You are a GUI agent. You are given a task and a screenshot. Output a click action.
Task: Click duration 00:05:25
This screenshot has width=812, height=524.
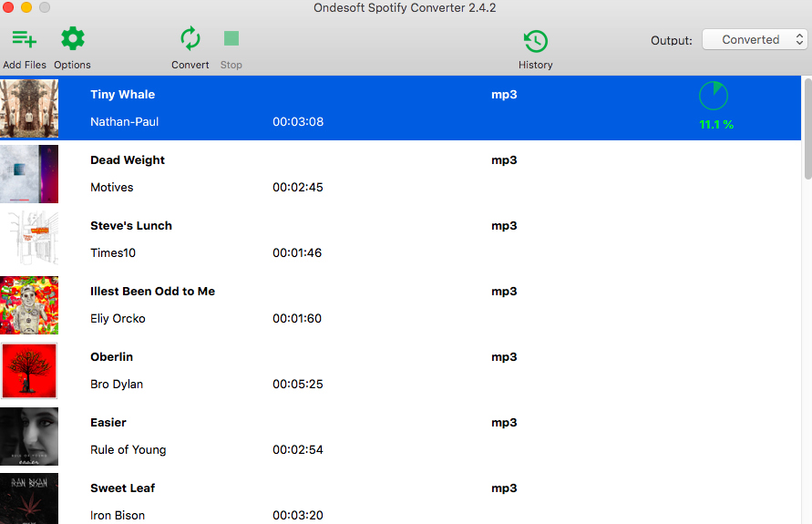point(298,385)
